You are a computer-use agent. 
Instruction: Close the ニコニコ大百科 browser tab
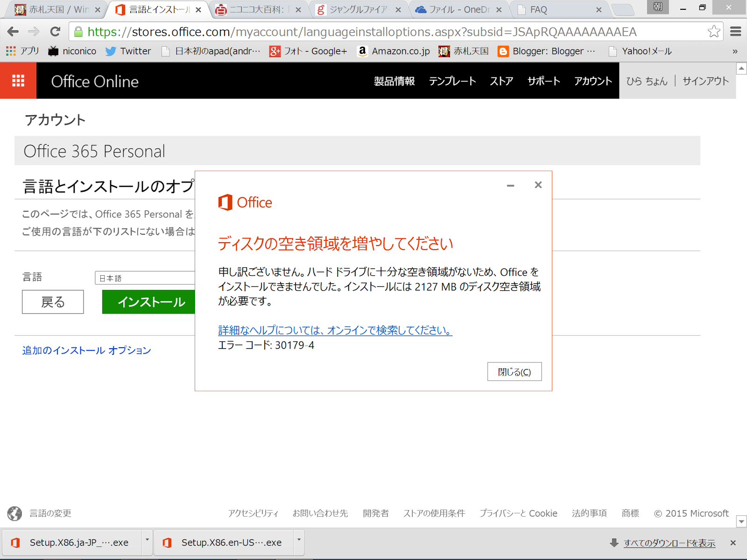tap(298, 10)
